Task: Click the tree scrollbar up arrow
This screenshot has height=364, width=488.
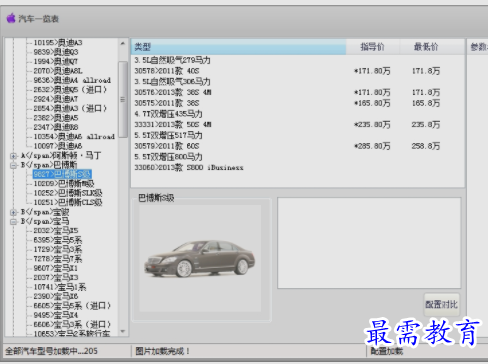Action: tap(123, 43)
